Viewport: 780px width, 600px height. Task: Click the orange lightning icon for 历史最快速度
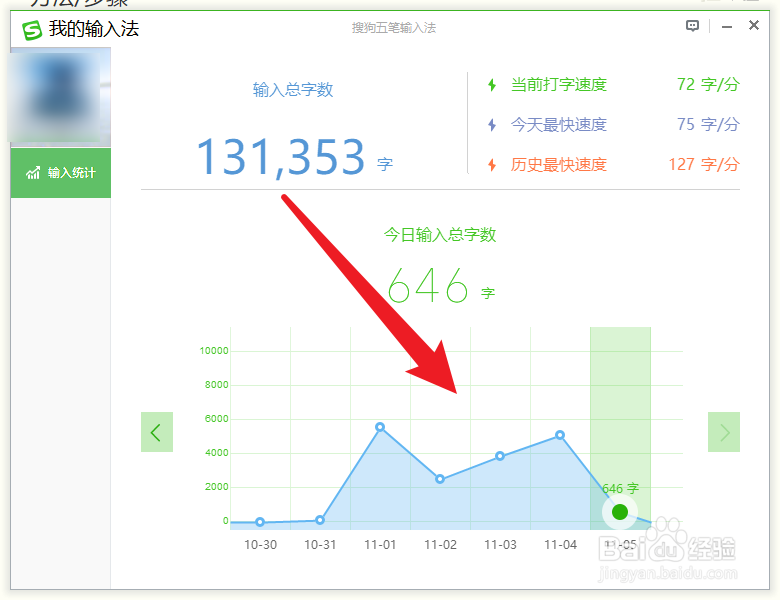point(492,165)
